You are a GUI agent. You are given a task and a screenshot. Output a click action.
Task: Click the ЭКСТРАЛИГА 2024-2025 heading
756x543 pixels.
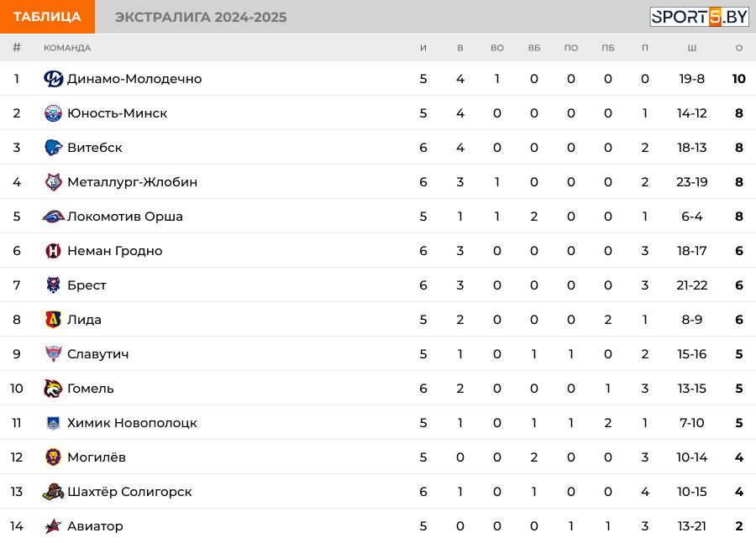click(201, 18)
